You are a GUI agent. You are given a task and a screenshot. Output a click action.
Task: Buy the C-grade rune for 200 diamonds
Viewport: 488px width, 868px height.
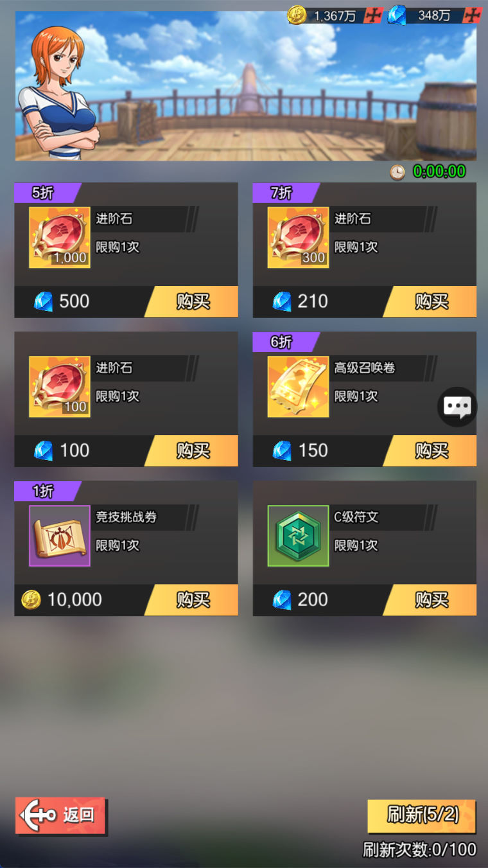pos(430,599)
